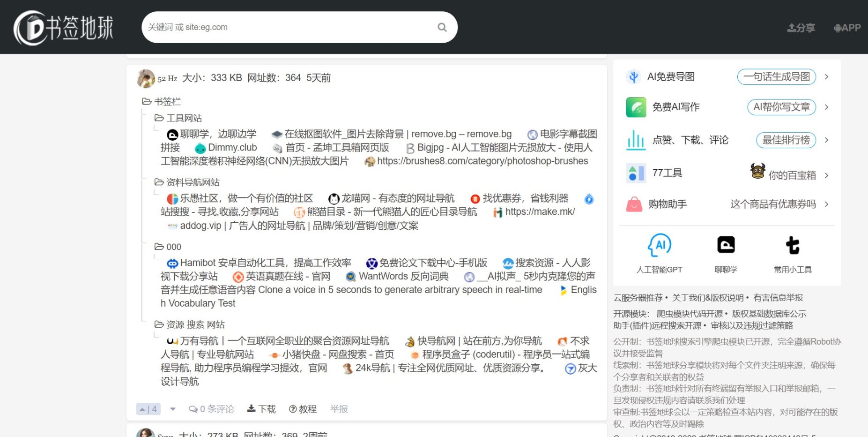Upvote the 52 Hz bookmark post
868x437 pixels.
148,409
